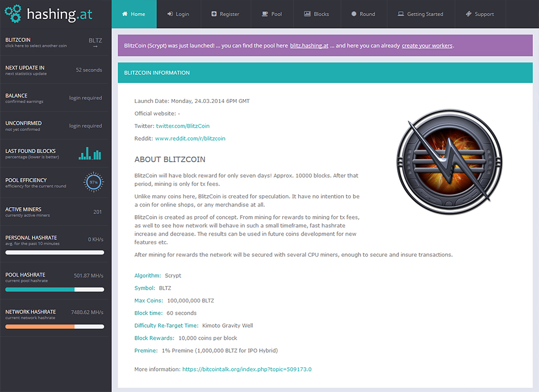Click the 'Symbol:' label
The image size is (539, 392).
click(144, 288)
